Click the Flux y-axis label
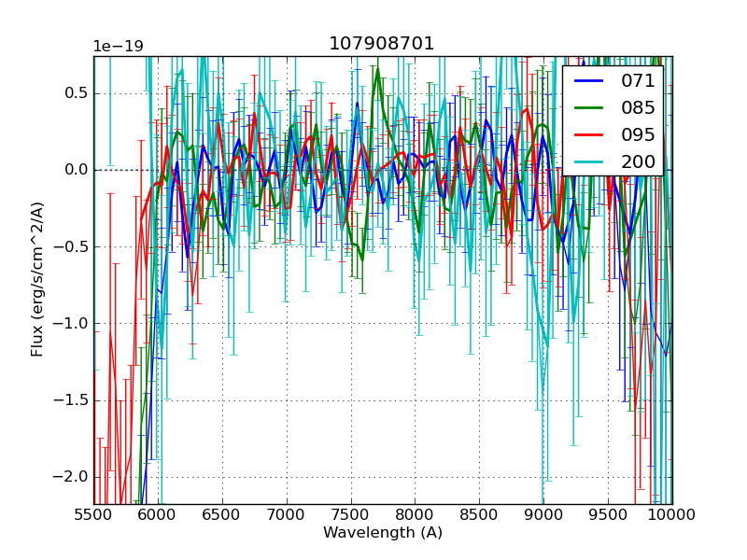The height and width of the screenshot is (560, 747). (x=37, y=279)
